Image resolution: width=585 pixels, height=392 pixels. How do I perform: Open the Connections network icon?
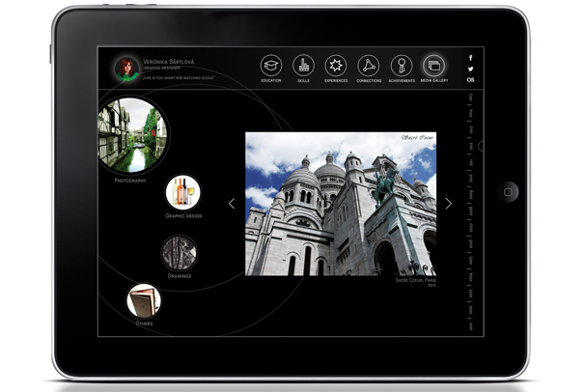(x=369, y=66)
